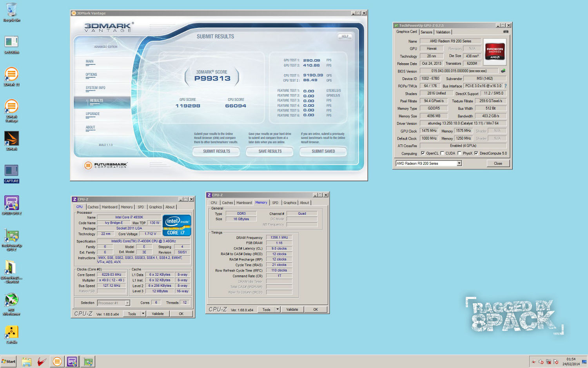Screen dimensions: 588x368
Task: Open ABOUT in 3DMark Vantage sidebar
Action: (x=102, y=128)
